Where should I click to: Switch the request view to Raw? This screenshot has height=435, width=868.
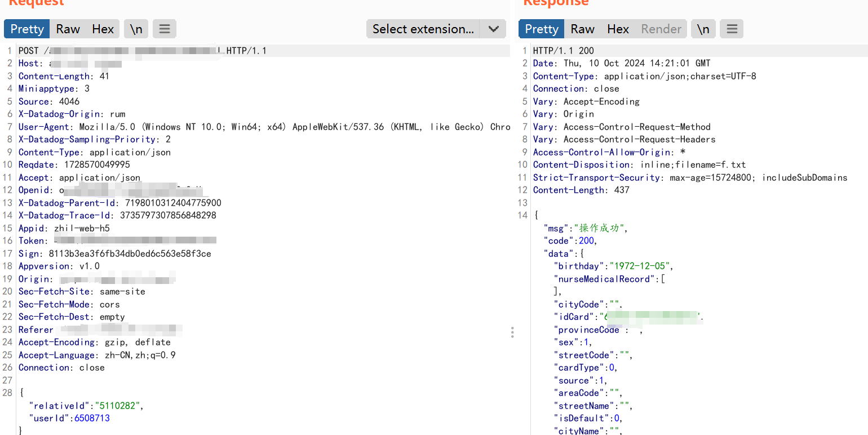click(68, 29)
